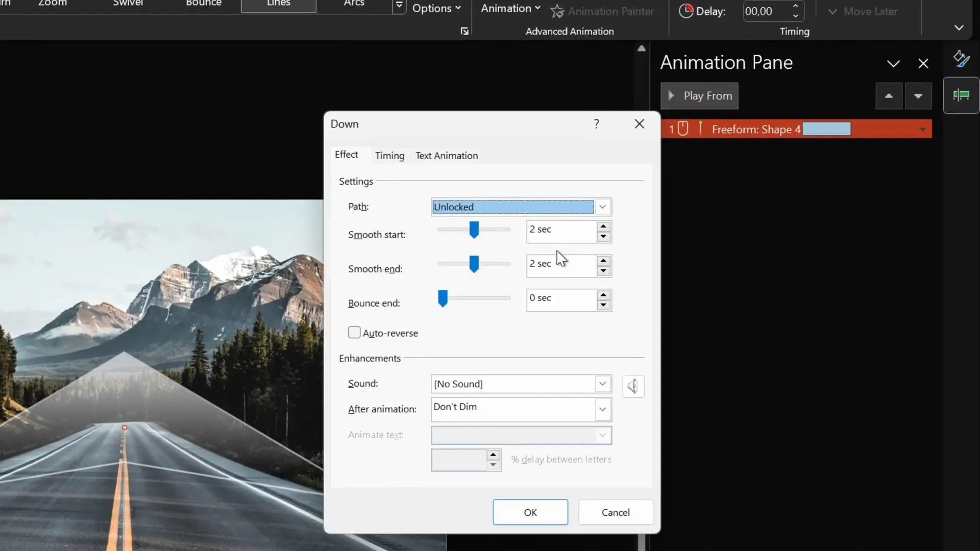980x551 pixels.
Task: Collapse the ribbon with the chevron
Action: point(959,28)
